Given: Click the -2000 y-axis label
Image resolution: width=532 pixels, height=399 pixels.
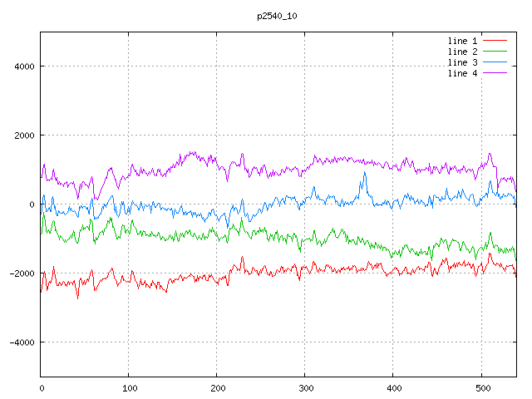Looking at the screenshot, I should point(20,273).
